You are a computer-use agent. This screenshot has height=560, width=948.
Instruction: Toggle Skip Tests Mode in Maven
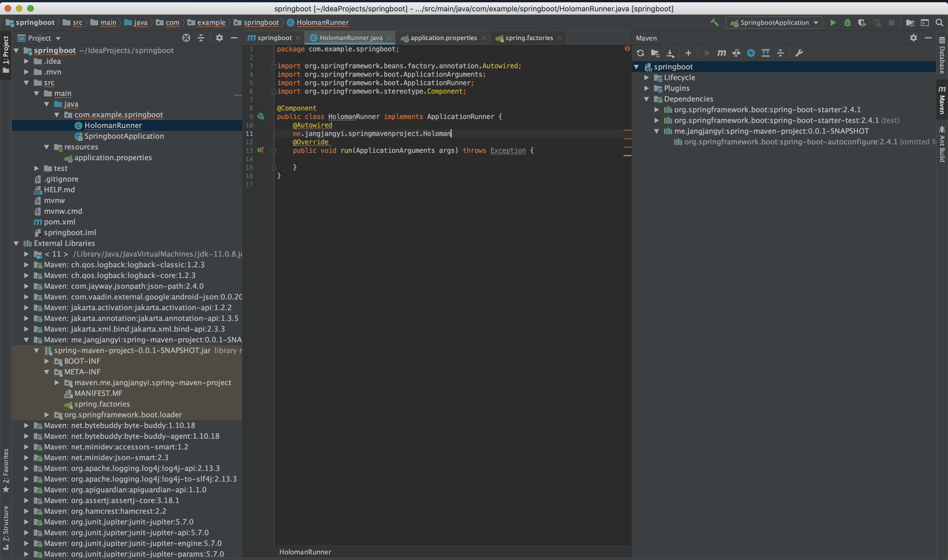coord(751,53)
